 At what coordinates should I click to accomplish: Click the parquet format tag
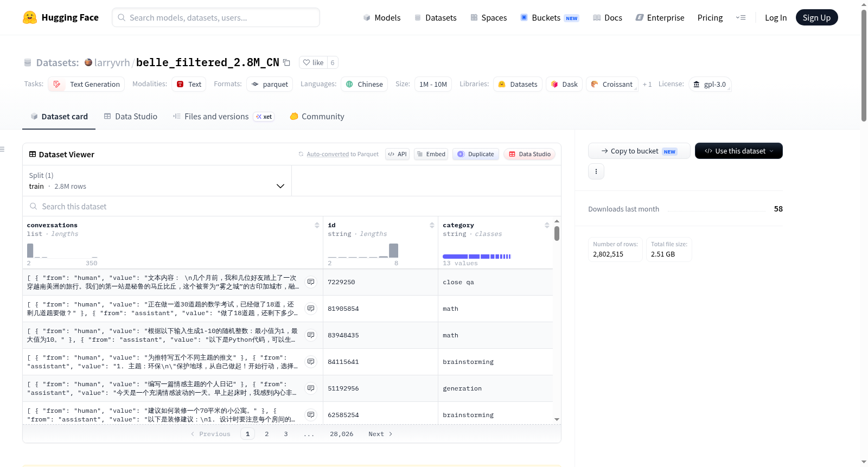[270, 84]
